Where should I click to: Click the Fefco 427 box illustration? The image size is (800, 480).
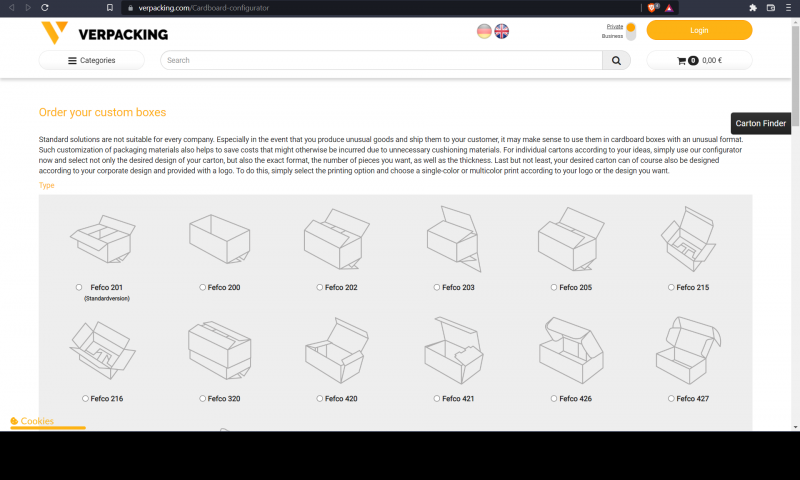(x=688, y=350)
